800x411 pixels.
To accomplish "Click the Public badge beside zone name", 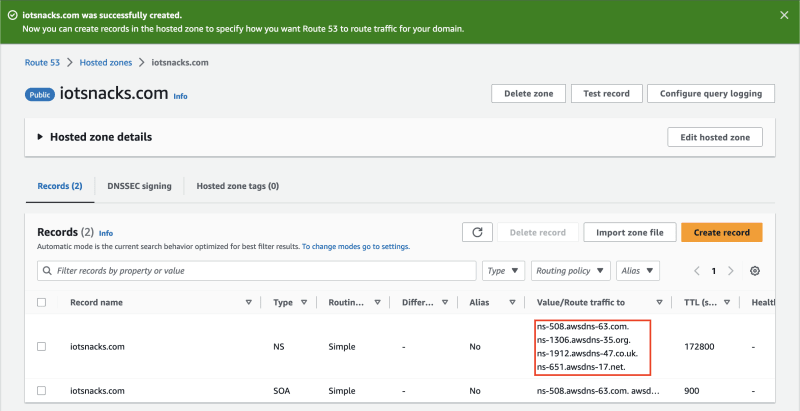I will coord(40,94).
